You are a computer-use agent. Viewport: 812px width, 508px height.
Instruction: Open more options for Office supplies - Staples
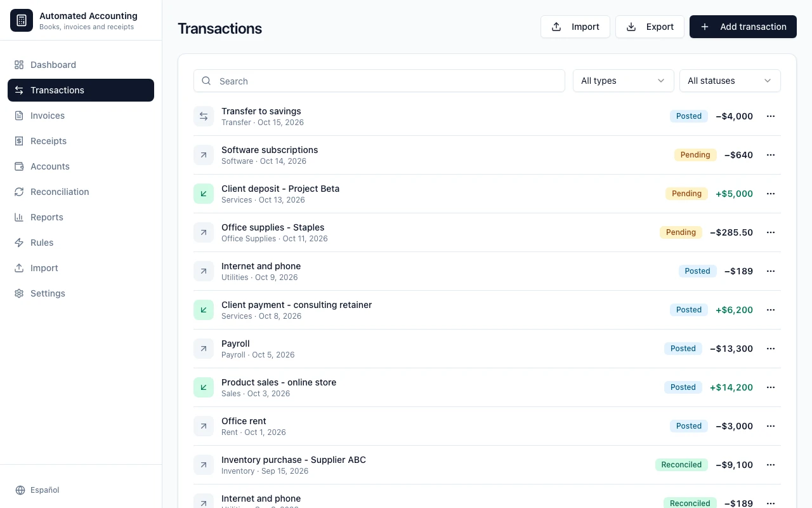(771, 232)
